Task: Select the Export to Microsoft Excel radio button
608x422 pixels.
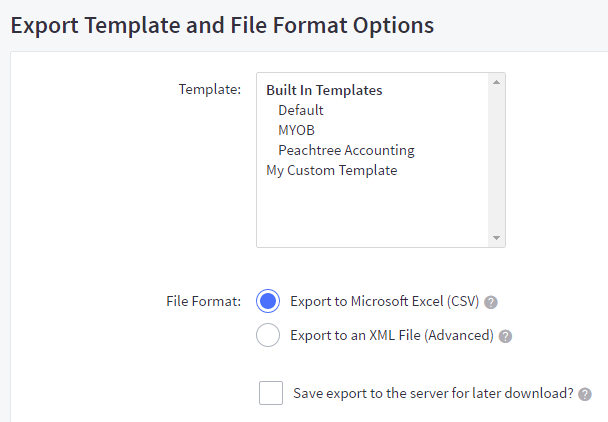Action: click(268, 301)
